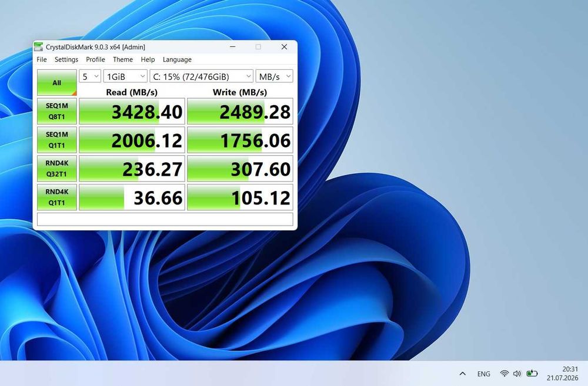
Task: Open the volume speaker icon in taskbar
Action: click(517, 373)
